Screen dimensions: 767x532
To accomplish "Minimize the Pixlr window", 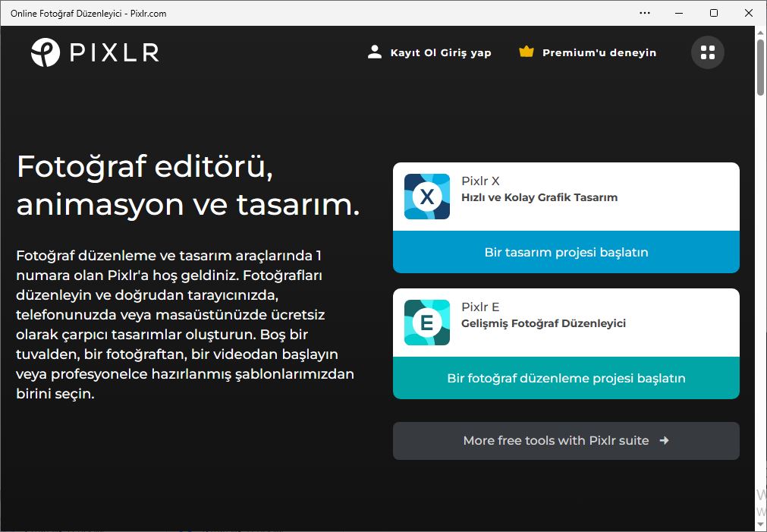I will pos(679,13).
